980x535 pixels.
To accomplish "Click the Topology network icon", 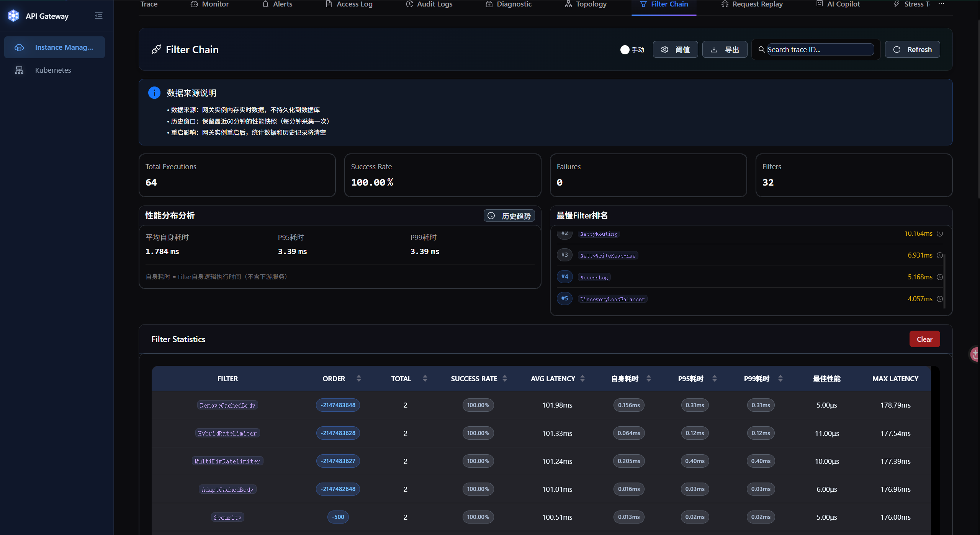I will 568,4.
